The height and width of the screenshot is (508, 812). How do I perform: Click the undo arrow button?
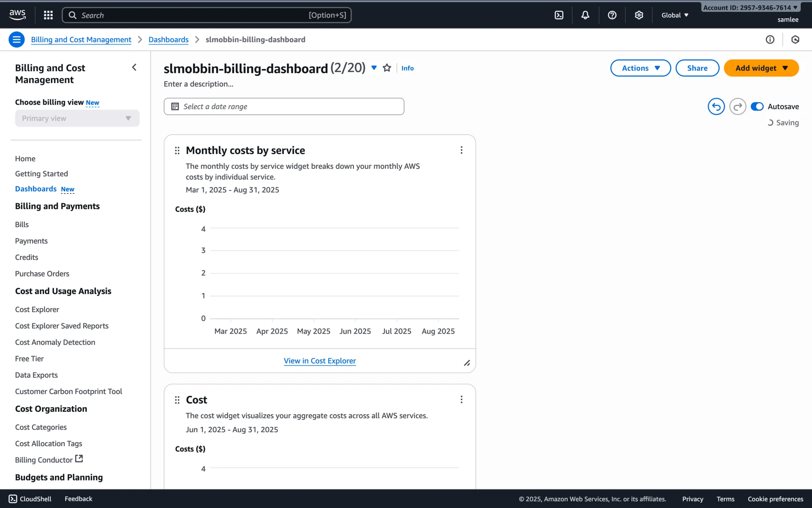coord(716,107)
